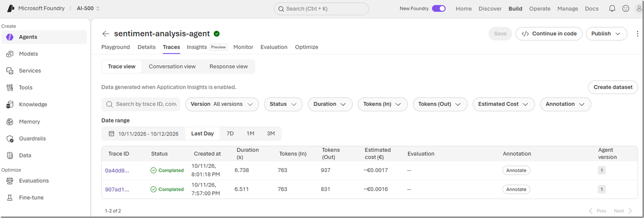This screenshot has height=218, width=644.
Task: Click the Data sidebar icon
Action: (x=10, y=155)
